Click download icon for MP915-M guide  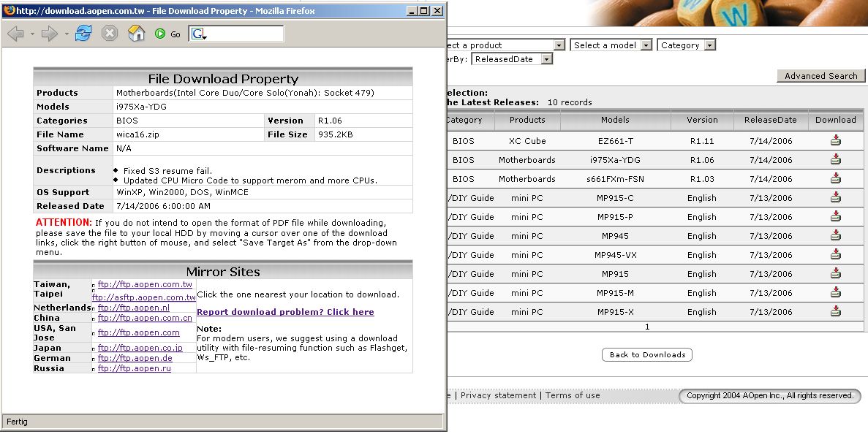tap(835, 292)
